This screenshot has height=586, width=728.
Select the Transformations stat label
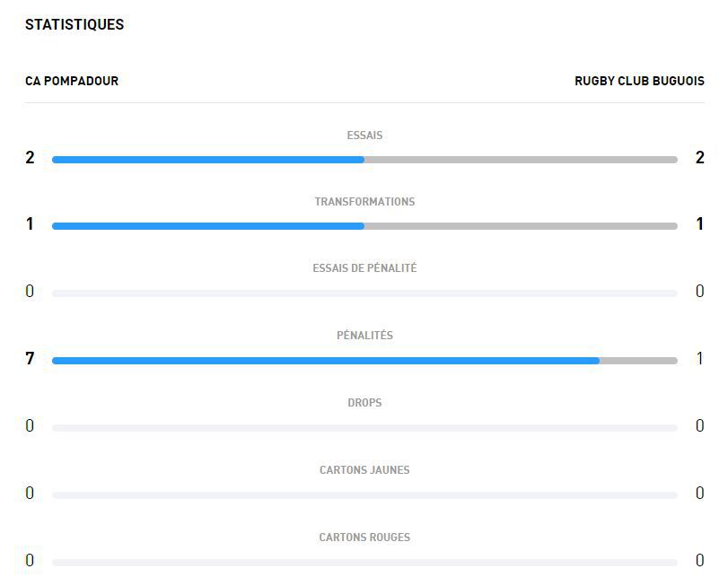coord(364,202)
